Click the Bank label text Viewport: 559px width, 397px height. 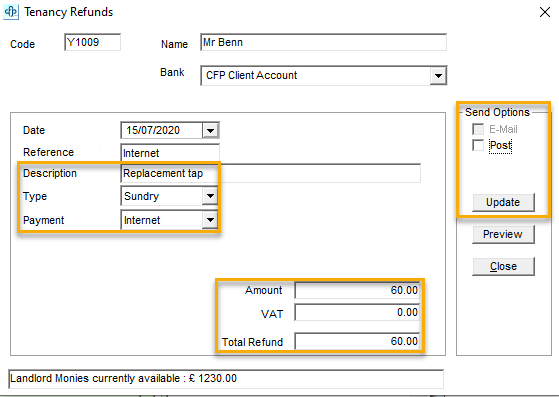pyautogui.click(x=172, y=72)
